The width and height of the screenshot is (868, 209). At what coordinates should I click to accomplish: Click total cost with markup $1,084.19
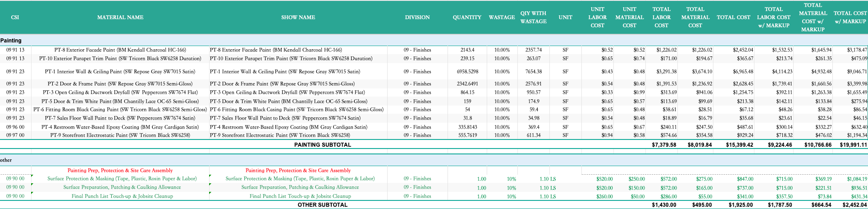[x=857, y=179]
